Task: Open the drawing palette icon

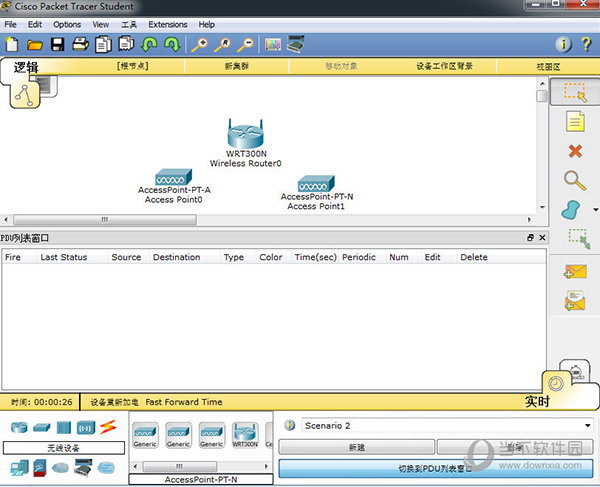Action: click(x=272, y=45)
